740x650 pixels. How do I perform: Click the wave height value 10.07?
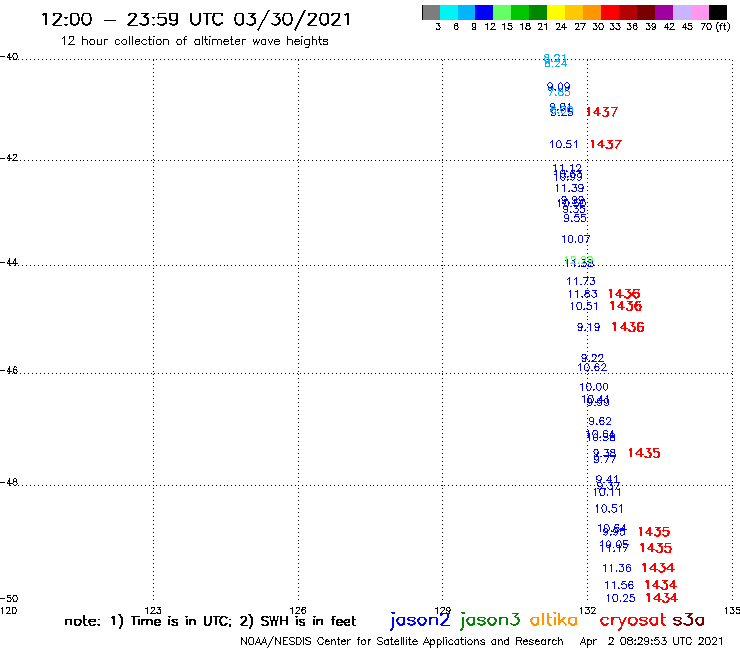(575, 239)
